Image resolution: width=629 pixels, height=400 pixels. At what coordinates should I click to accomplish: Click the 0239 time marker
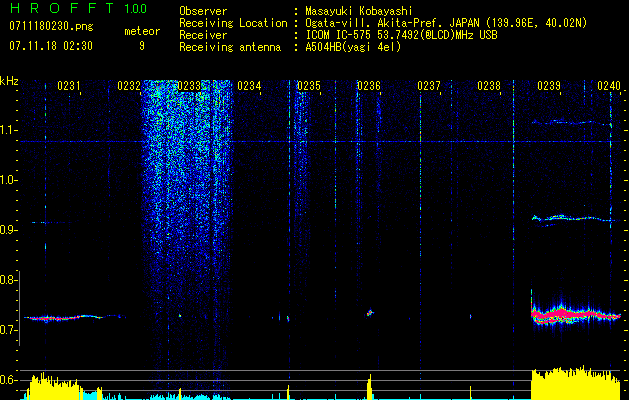pyautogui.click(x=549, y=86)
